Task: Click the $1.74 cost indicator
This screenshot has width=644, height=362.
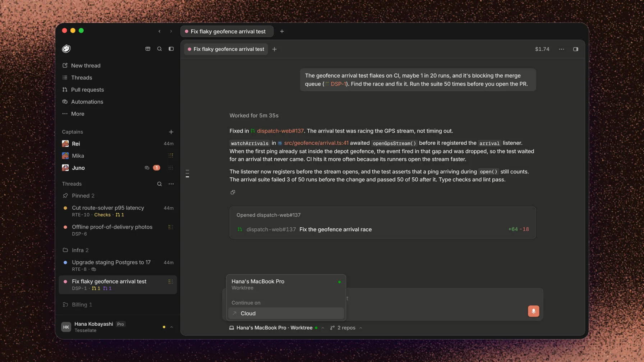Action: click(x=542, y=49)
